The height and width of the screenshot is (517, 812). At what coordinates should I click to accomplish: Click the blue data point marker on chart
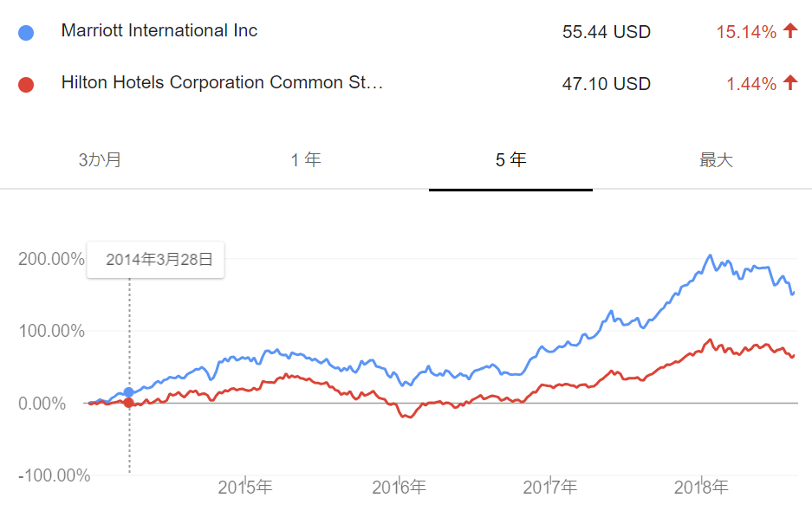(x=128, y=391)
